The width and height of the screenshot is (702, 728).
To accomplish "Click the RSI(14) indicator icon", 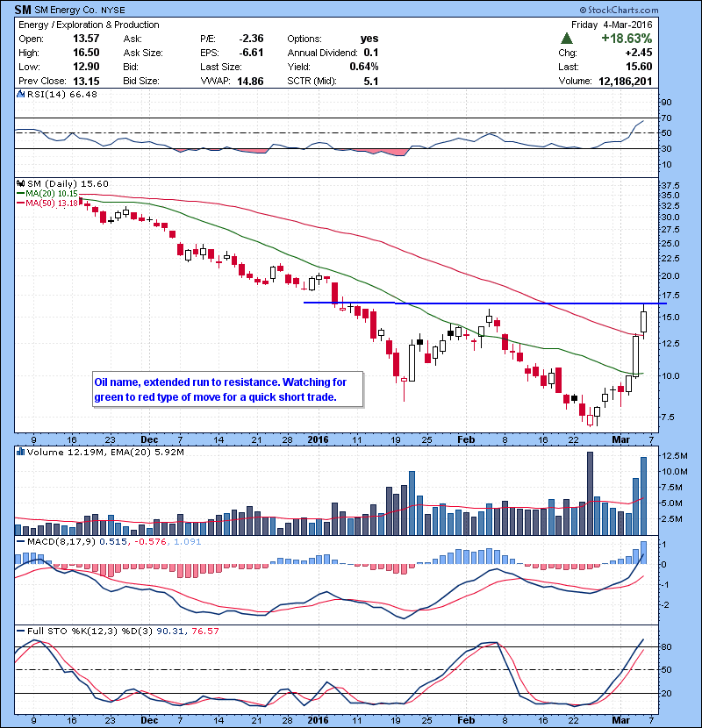I will [x=20, y=94].
